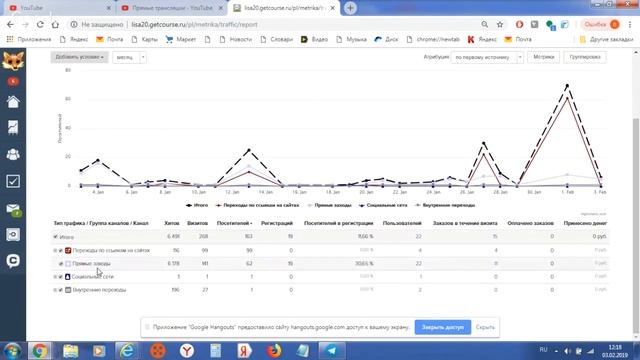The image size is (640, 360).
Task: Switch to the YouTube tab
Action: point(60,8)
